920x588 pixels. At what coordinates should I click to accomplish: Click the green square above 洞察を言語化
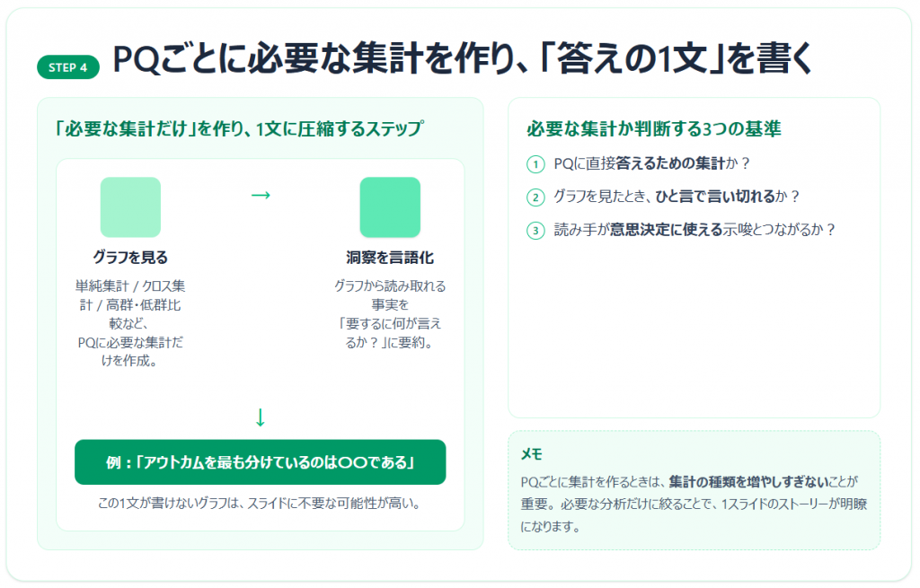point(390,207)
